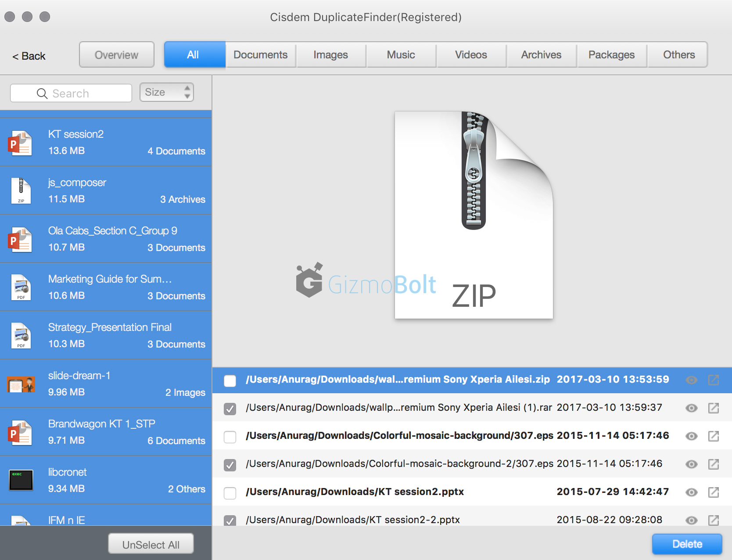Click into the Search field

(71, 93)
